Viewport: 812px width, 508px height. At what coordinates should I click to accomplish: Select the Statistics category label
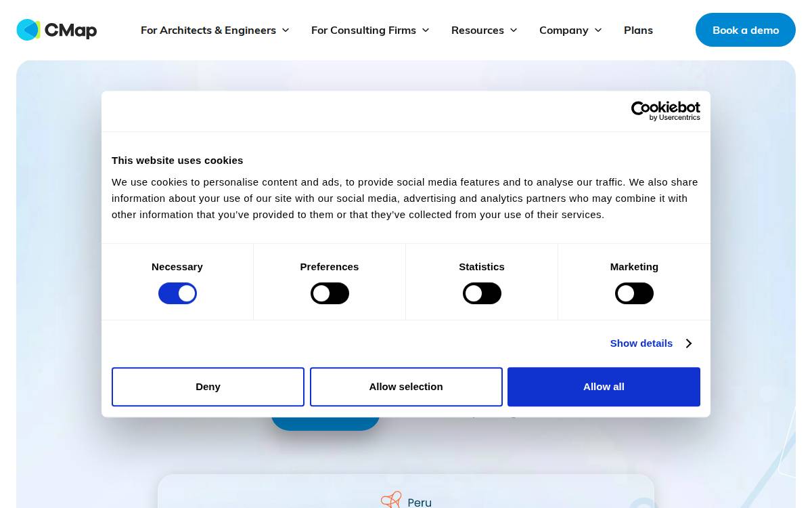point(482,267)
